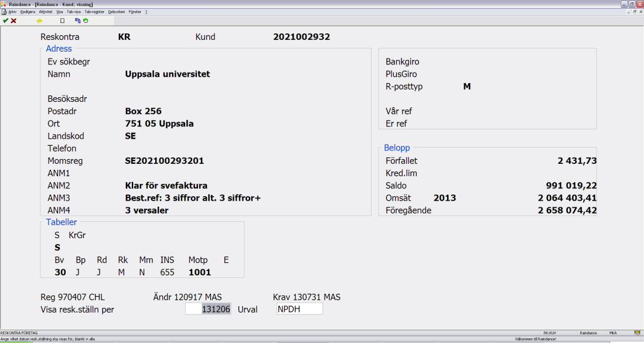
Task: Click the green circular refresh icon
Action: [86, 20]
